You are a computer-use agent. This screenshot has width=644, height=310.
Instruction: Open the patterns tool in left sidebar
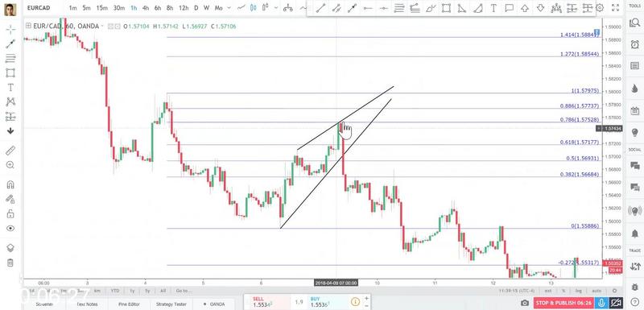[x=10, y=101]
